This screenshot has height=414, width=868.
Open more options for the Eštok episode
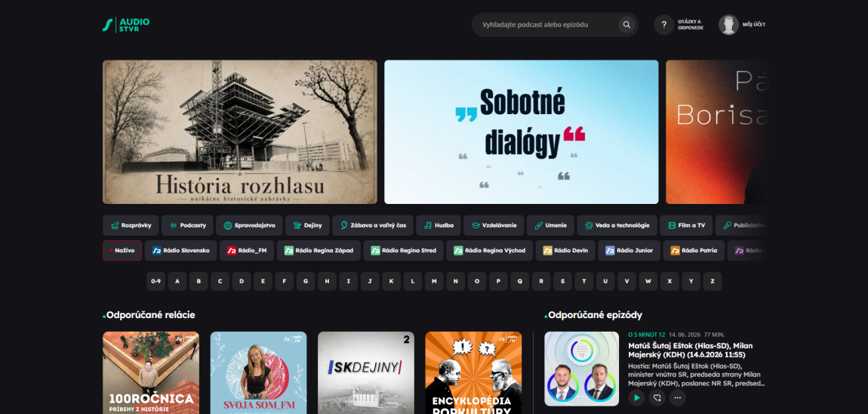(x=678, y=397)
